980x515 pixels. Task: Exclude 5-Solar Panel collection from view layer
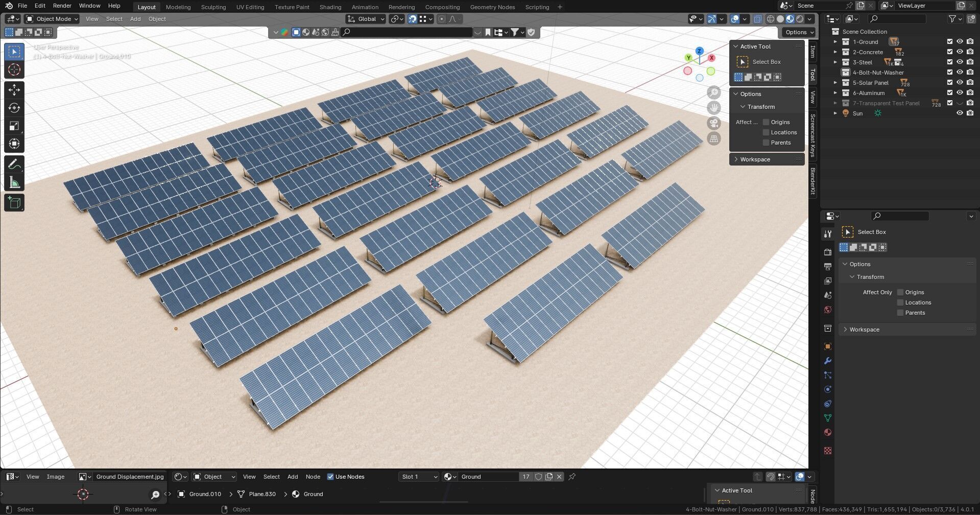[x=950, y=83]
